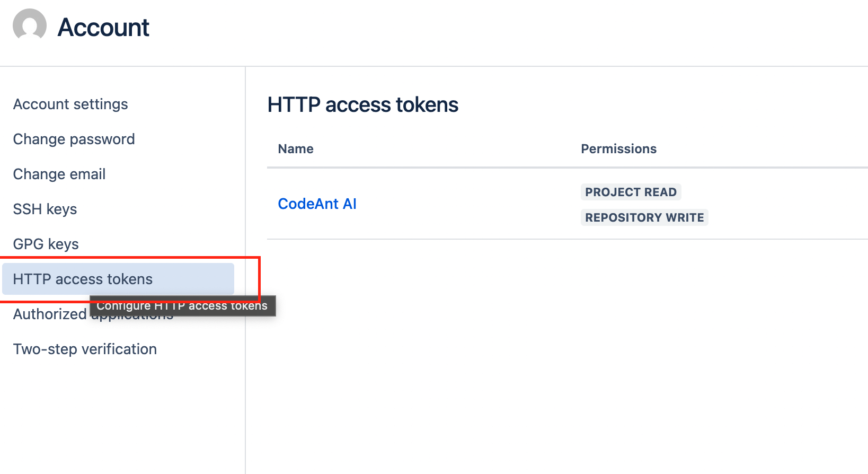Click the user avatar icon next to Account
Viewport: 868px width, 474px height.
coord(29,25)
